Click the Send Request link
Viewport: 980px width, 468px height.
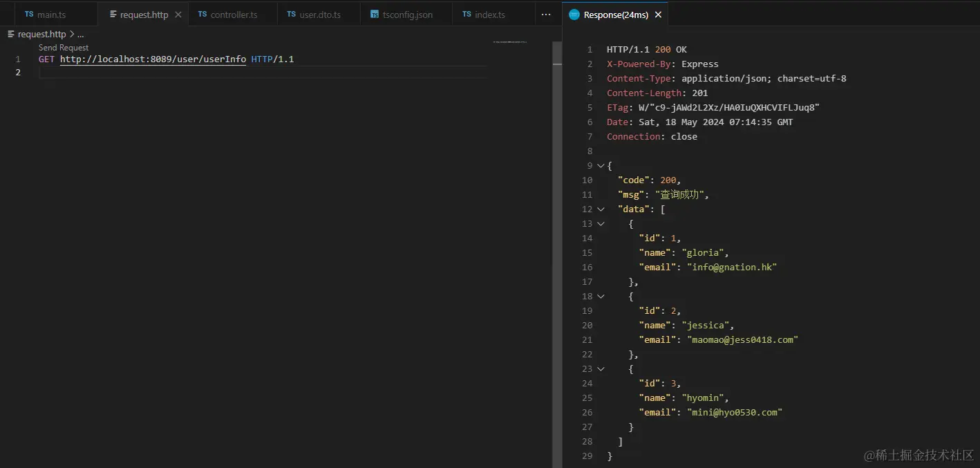[64, 48]
